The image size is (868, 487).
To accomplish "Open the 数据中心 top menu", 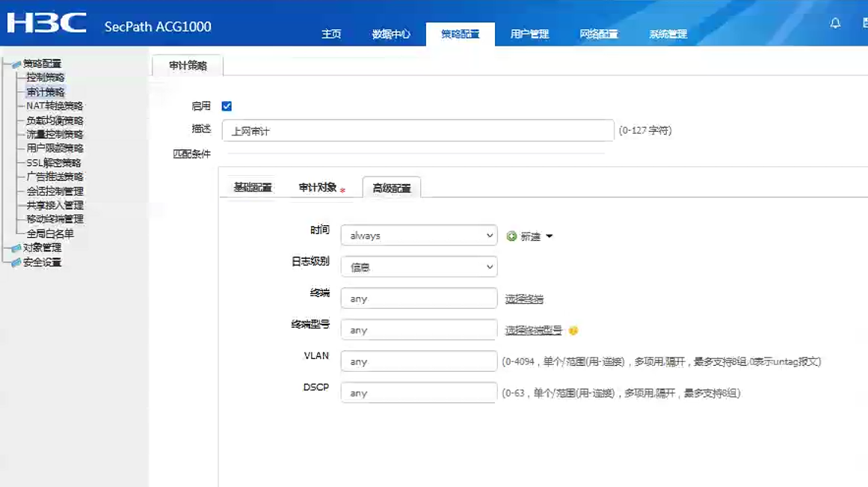I will (391, 34).
